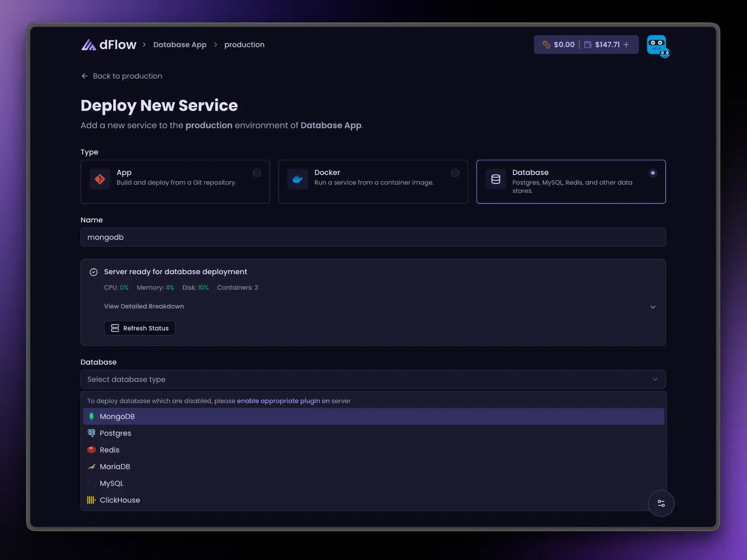Add funds with the plus icon
The height and width of the screenshot is (560, 747).
coord(626,45)
